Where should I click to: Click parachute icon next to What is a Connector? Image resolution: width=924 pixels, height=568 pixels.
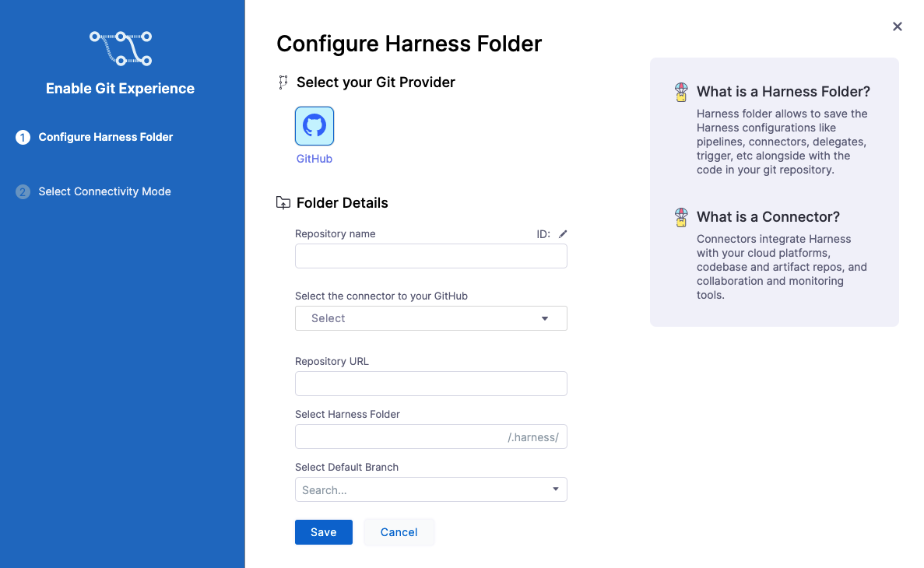coord(681,217)
